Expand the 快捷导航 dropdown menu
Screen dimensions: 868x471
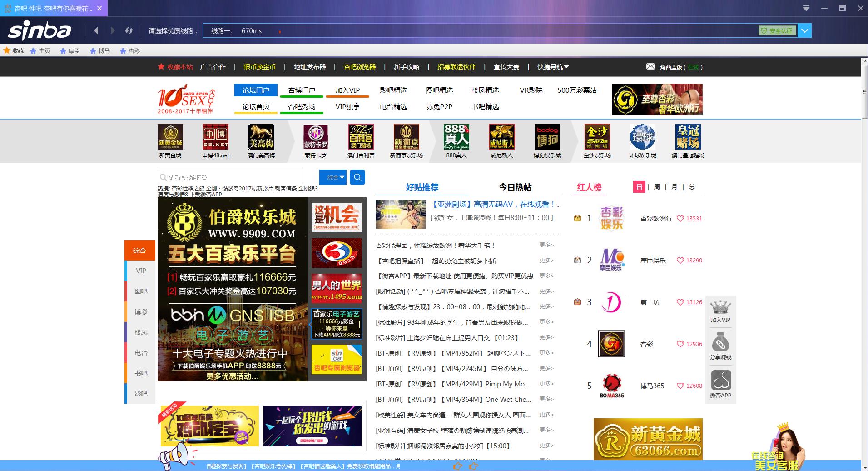(x=553, y=67)
